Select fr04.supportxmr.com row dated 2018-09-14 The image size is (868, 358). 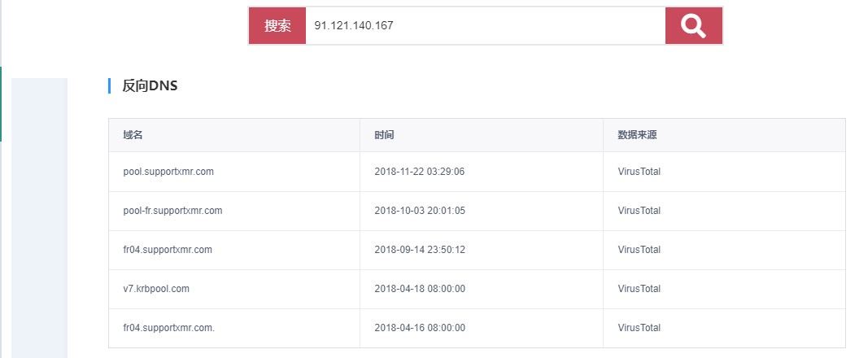[477, 250]
